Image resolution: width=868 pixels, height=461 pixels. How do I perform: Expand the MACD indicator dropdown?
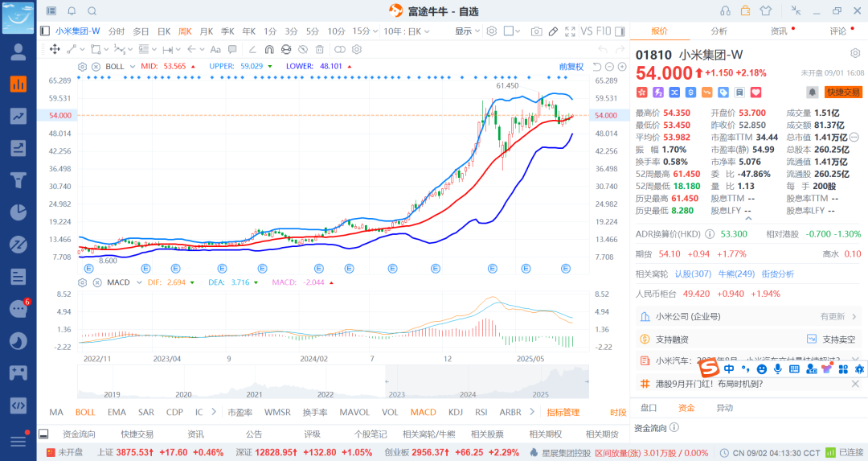pos(139,282)
